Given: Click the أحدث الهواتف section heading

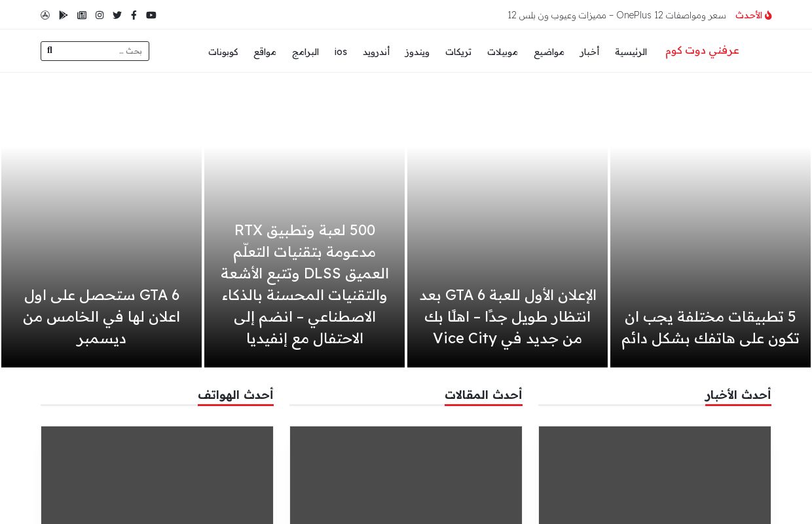Looking at the screenshot, I should coord(236,395).
